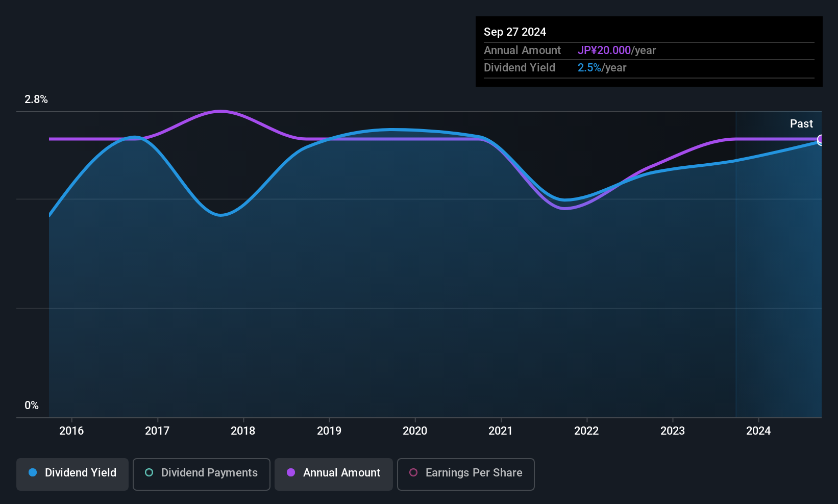Click the 2021 x-axis label
The image size is (838, 504).
pyautogui.click(x=501, y=431)
